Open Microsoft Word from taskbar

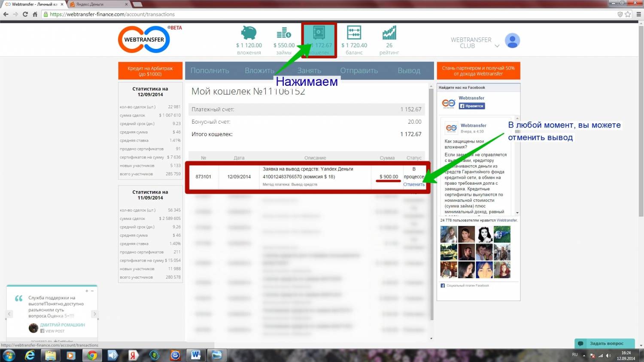(x=196, y=355)
